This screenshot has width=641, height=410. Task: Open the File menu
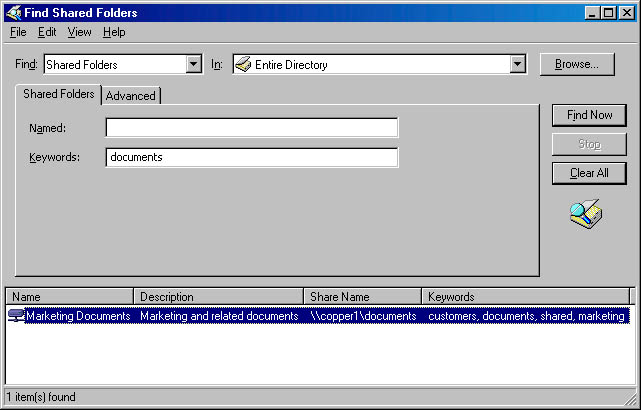18,32
